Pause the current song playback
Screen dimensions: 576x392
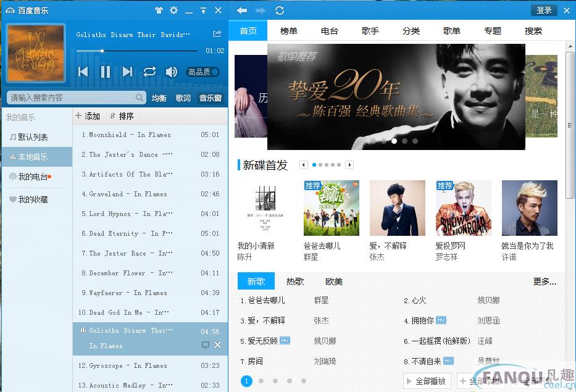pyautogui.click(x=106, y=72)
